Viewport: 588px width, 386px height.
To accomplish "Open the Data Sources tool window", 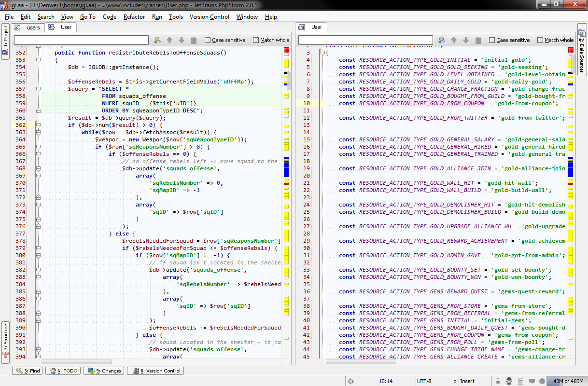I will pos(582,49).
